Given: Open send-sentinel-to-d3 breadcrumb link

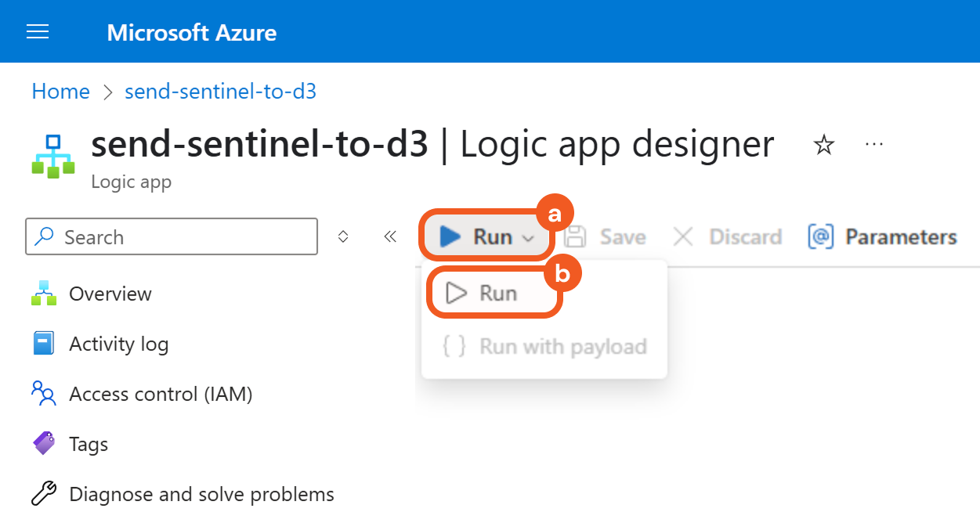Looking at the screenshot, I should click(220, 92).
